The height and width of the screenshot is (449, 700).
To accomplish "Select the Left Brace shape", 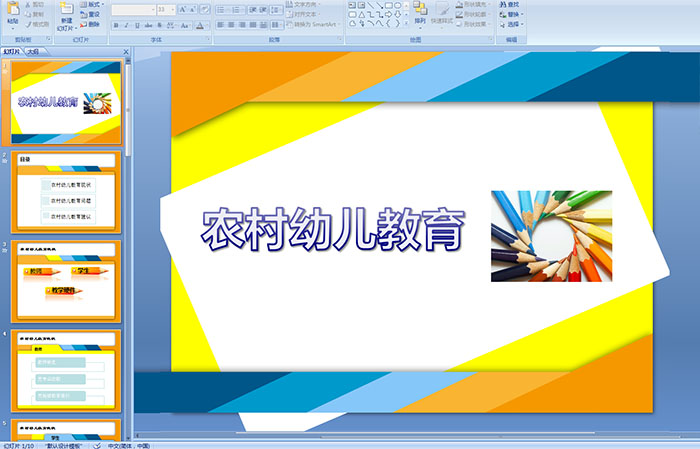I will pos(388,24).
